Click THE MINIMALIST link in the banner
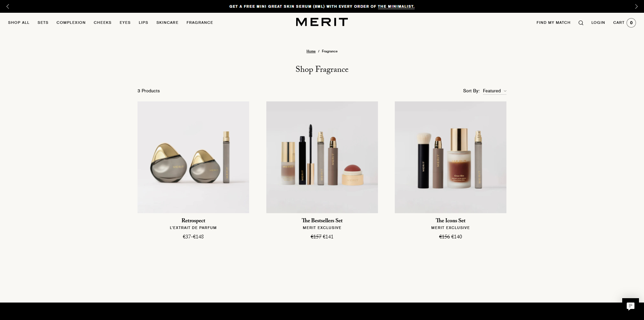 (x=396, y=6)
